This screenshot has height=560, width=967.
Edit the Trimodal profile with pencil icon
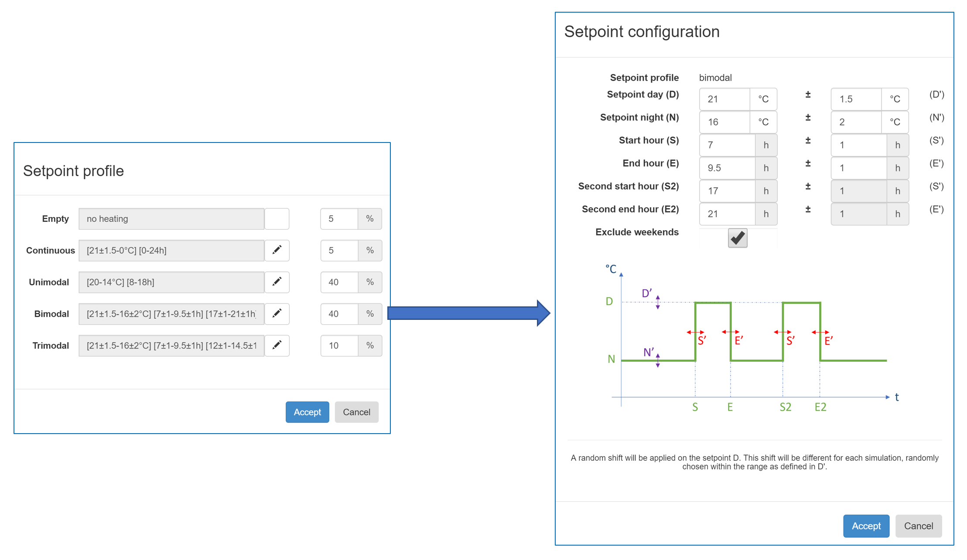[x=277, y=346]
